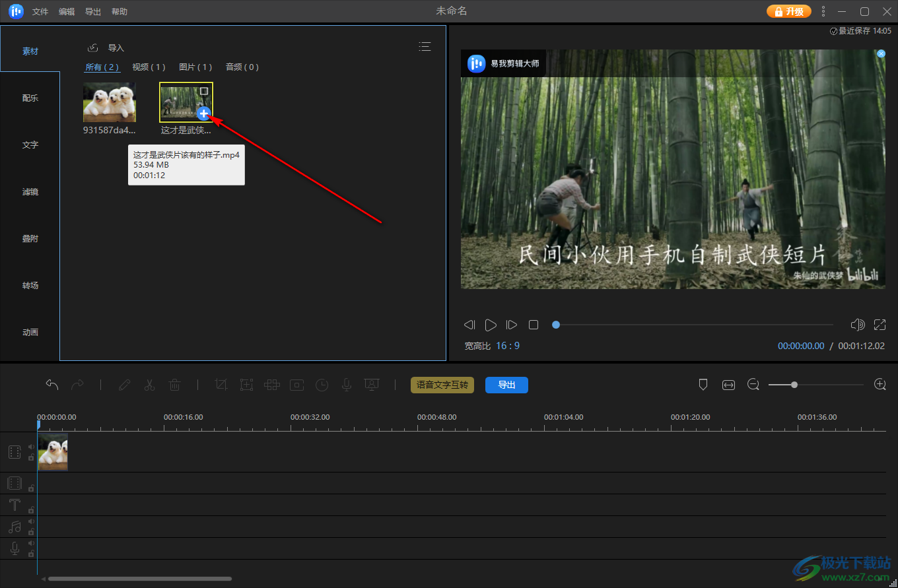Open the 编辑 menu
The height and width of the screenshot is (588, 898).
click(67, 12)
